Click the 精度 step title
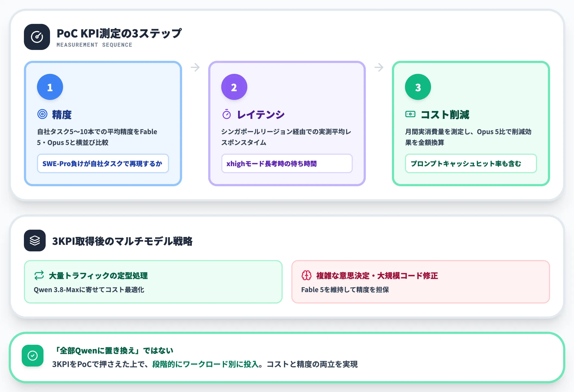Image resolution: width=574 pixels, height=392 pixels. pos(62,115)
